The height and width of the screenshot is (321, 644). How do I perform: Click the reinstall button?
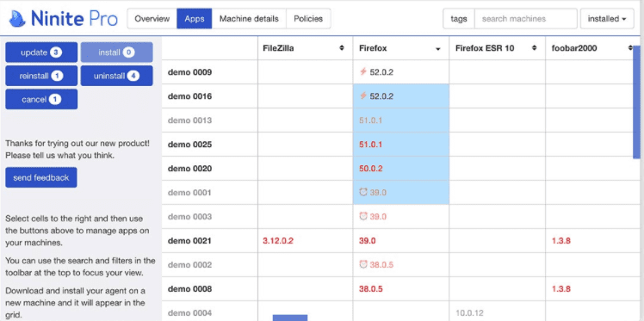[41, 76]
